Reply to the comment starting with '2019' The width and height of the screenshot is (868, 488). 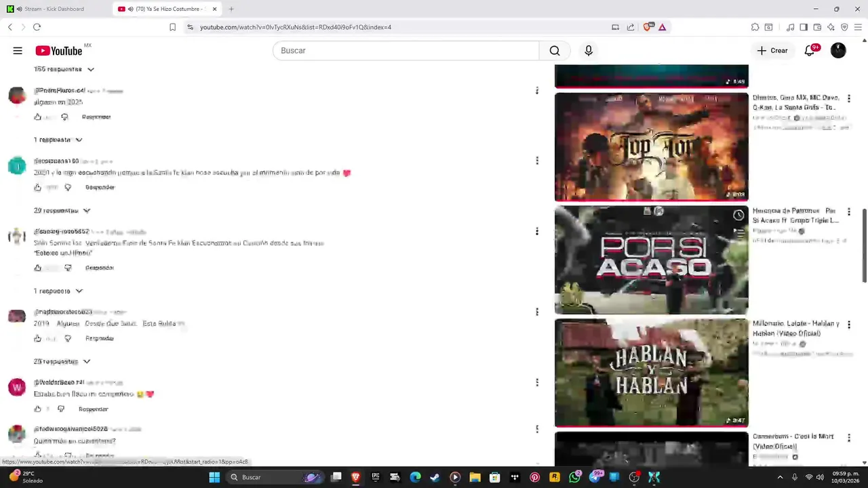(x=100, y=339)
